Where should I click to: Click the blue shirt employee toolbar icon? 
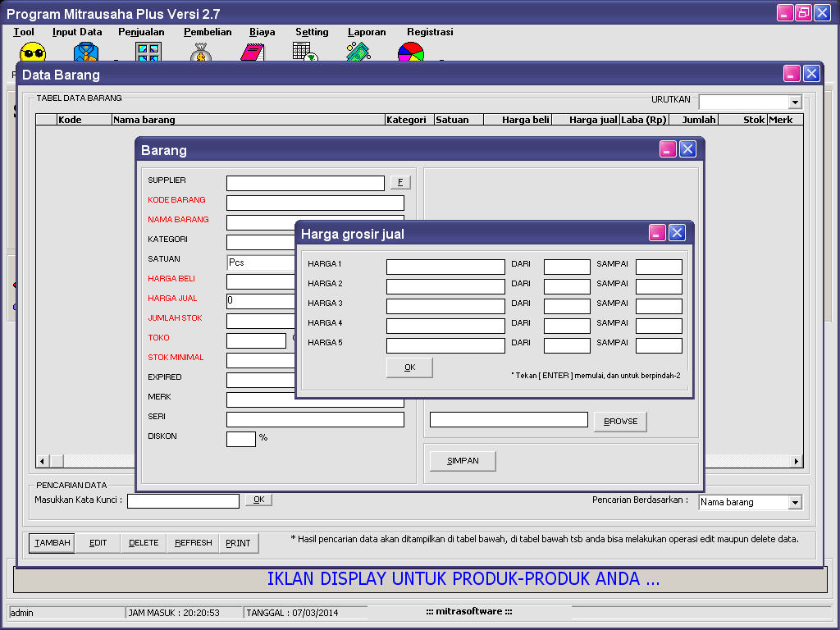(x=85, y=52)
